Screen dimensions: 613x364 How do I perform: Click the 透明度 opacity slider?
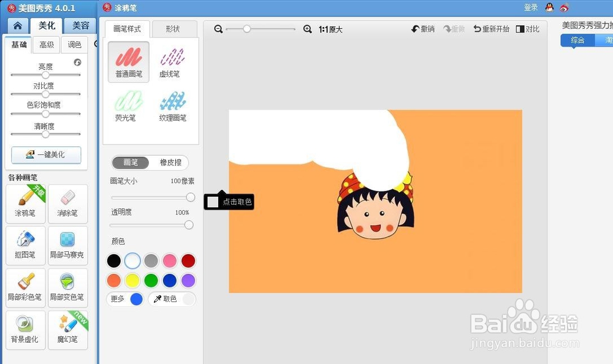point(151,225)
